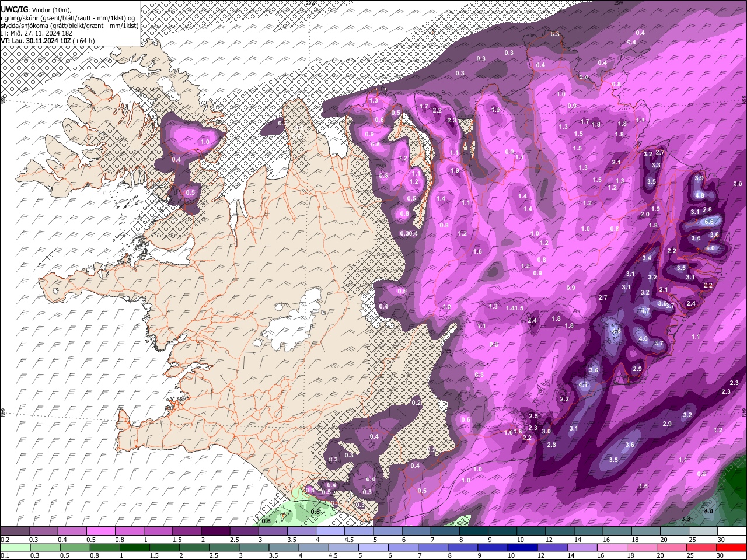The image size is (747, 560).
Task: Click the "VT: Lau. 30.11.2024 10Z (+64 h)" valid time
Action: point(48,41)
